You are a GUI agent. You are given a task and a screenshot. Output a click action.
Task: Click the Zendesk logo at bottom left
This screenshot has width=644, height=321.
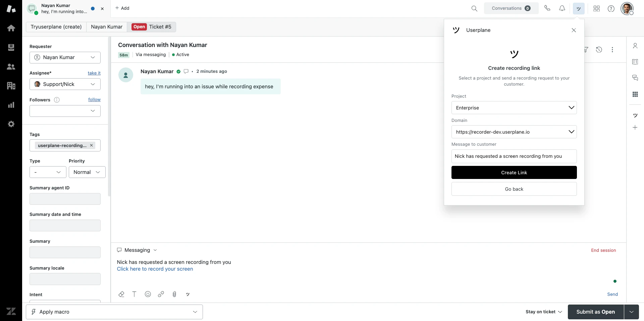11,311
